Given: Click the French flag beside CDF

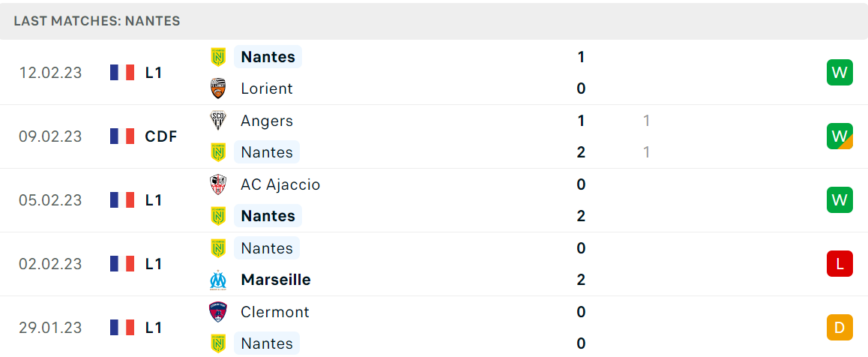Looking at the screenshot, I should pos(122,136).
